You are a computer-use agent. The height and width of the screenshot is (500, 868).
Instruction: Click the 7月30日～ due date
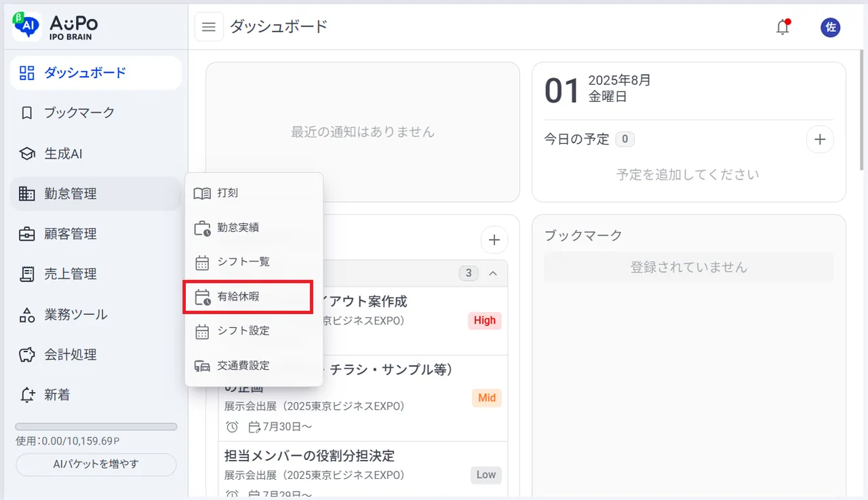(x=281, y=427)
